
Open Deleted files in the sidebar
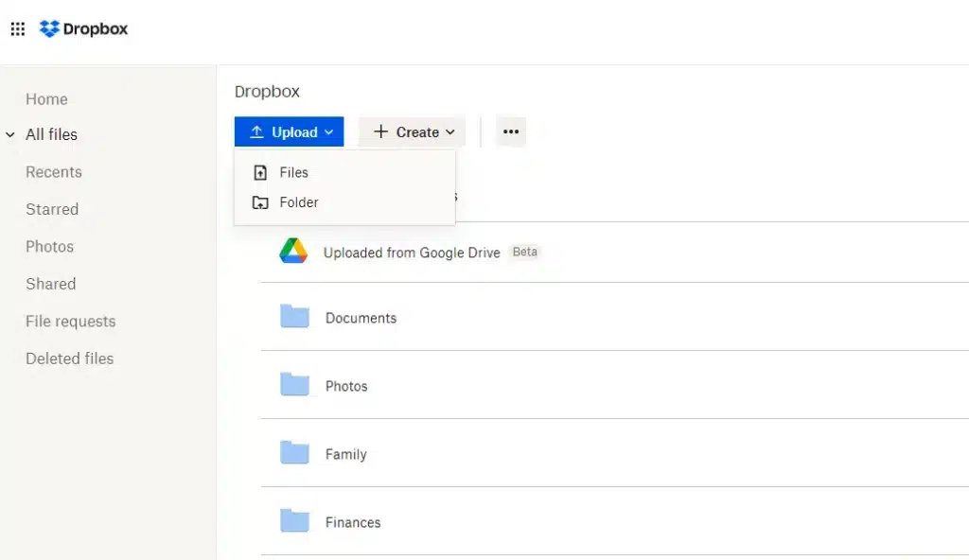click(x=70, y=359)
